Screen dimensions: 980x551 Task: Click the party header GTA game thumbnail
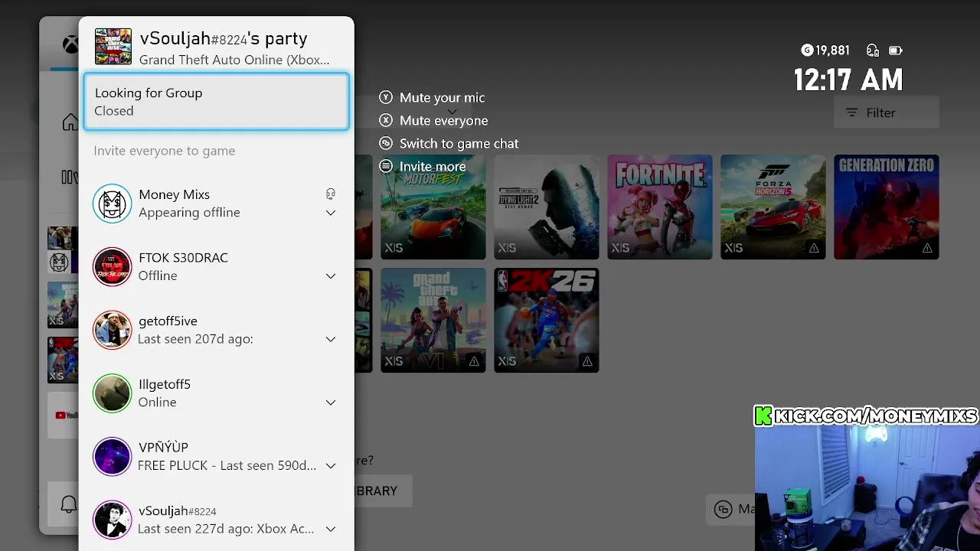113,47
